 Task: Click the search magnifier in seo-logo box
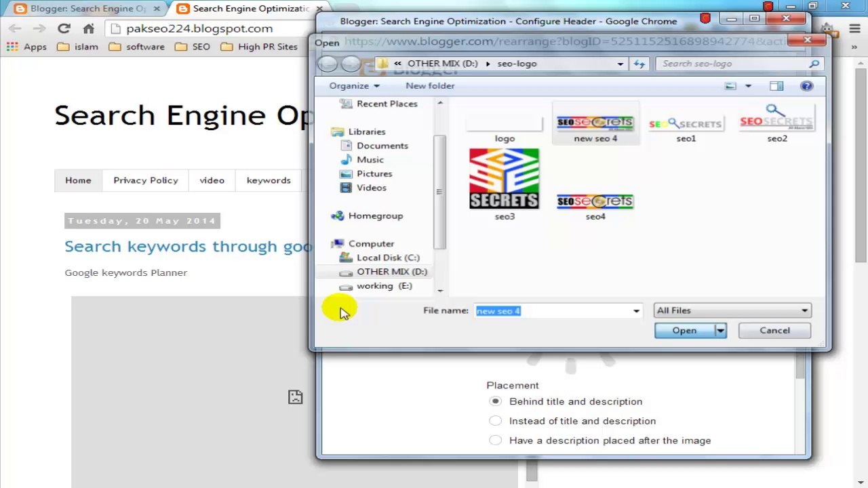(814, 64)
